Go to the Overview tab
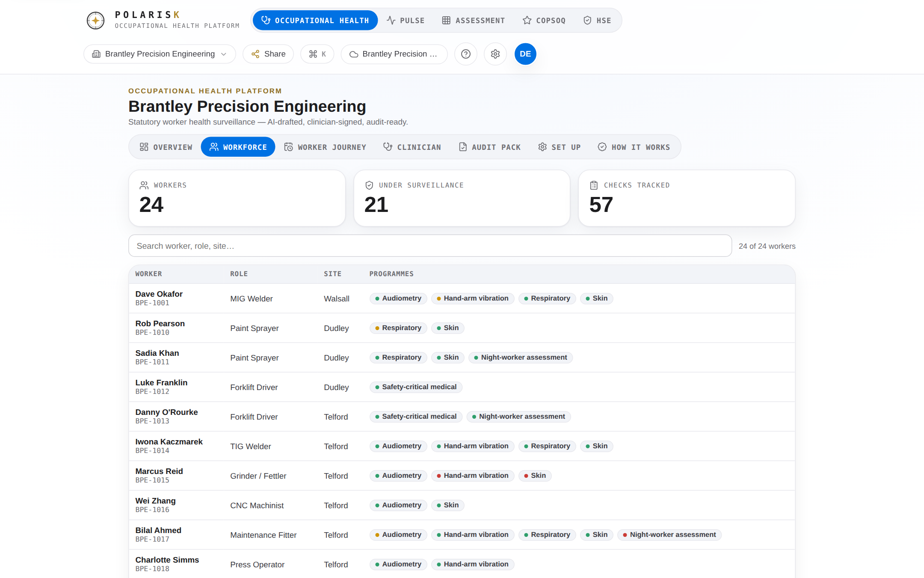This screenshot has height=578, width=924. pyautogui.click(x=166, y=147)
